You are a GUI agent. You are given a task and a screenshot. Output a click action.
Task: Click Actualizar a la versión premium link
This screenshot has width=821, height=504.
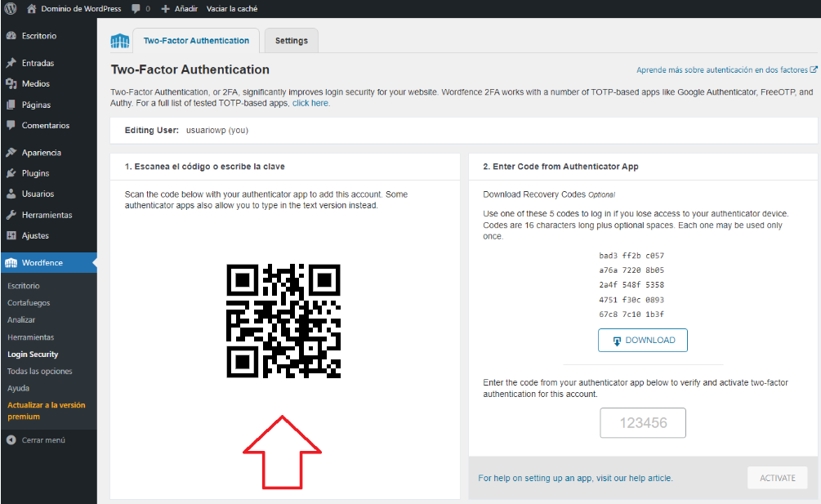pos(46,411)
